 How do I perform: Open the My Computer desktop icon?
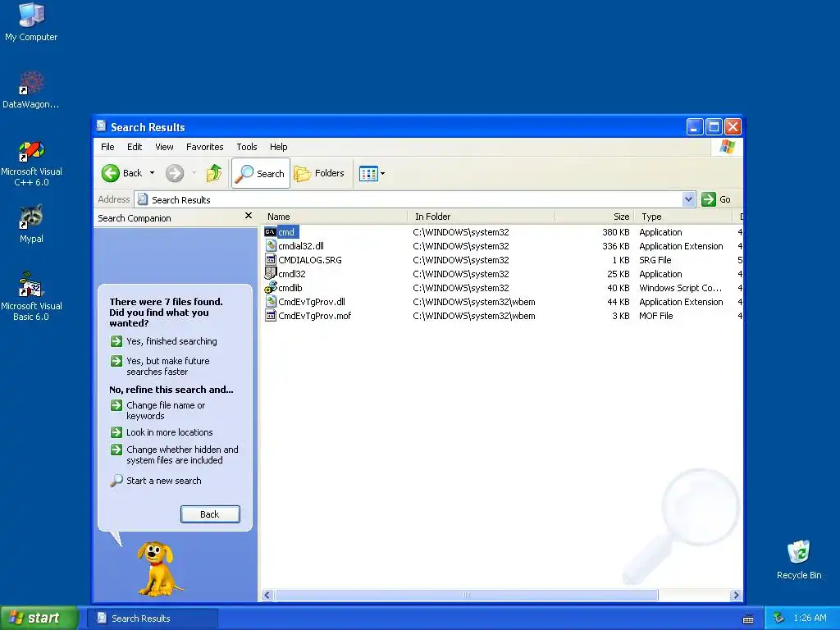[31, 22]
